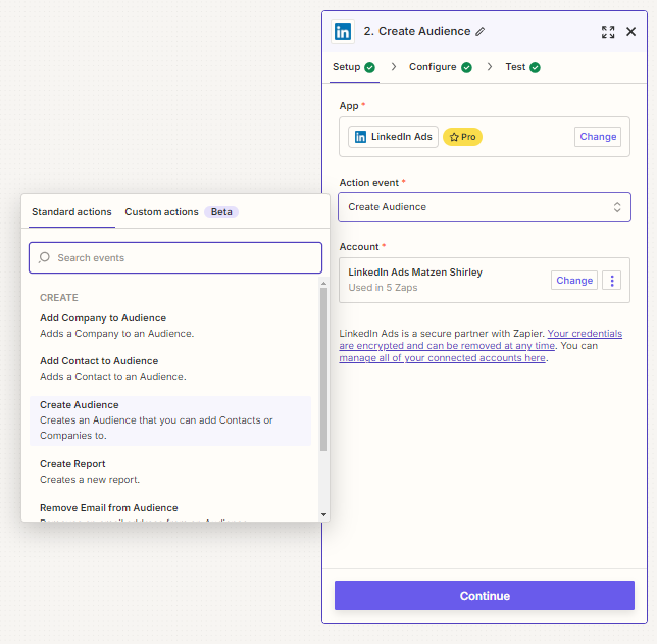Screen dimensions: 657x644
Task: Click the events list scroll-up arrow
Action: [323, 283]
